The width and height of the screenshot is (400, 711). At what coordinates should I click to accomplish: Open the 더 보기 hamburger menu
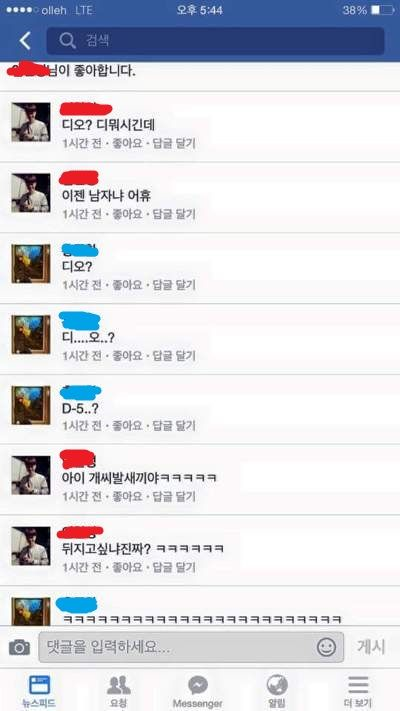(x=358, y=692)
